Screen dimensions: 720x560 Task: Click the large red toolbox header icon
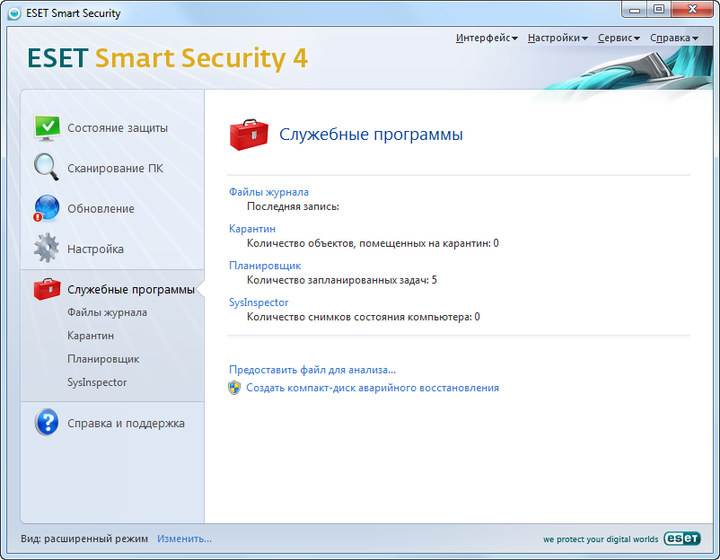249,134
